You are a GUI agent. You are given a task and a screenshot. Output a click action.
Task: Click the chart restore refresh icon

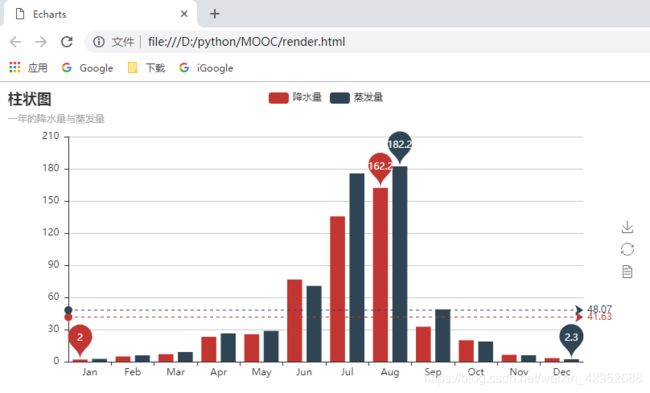click(x=627, y=249)
